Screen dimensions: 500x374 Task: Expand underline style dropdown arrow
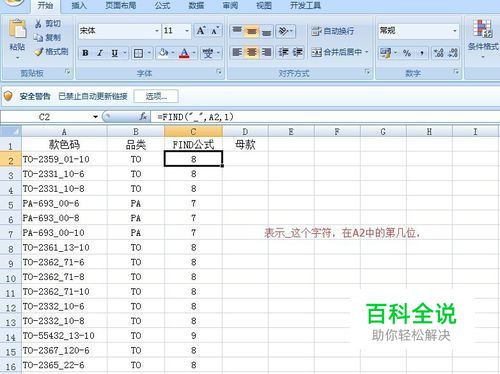tap(125, 53)
